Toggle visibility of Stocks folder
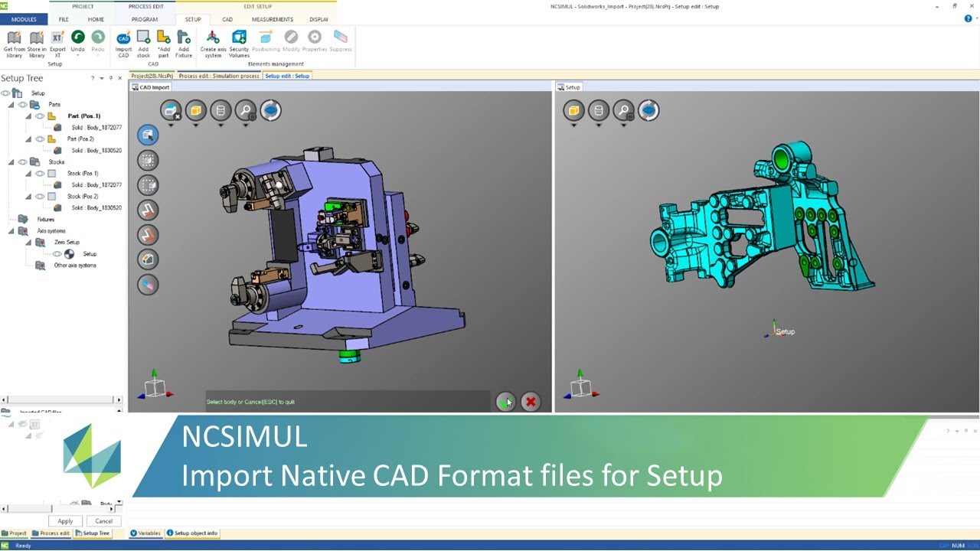 tap(22, 162)
